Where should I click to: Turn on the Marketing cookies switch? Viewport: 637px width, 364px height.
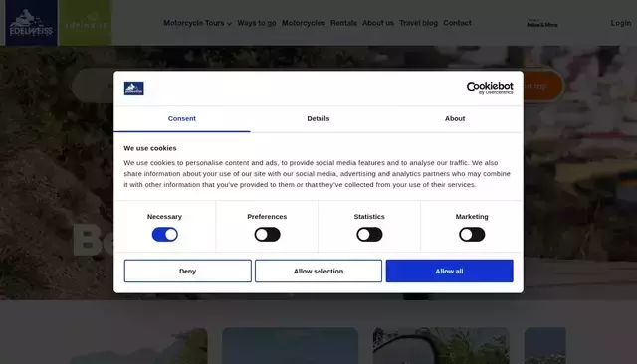472,234
